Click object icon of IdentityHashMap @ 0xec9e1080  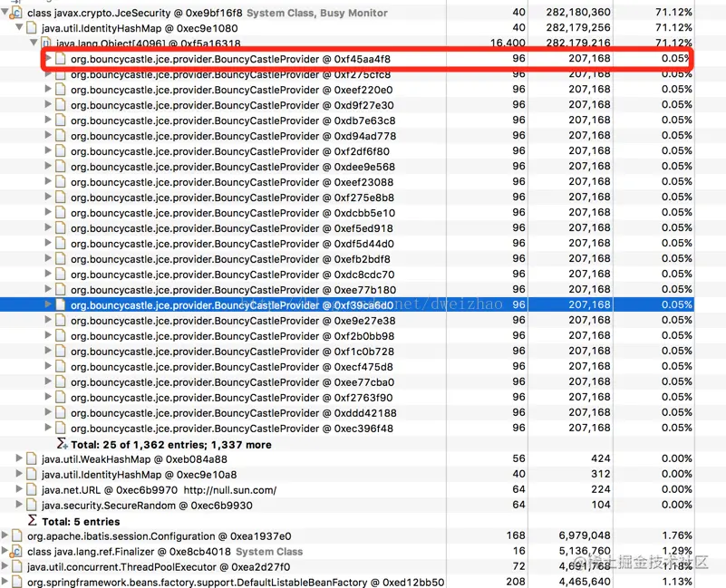(x=32, y=28)
